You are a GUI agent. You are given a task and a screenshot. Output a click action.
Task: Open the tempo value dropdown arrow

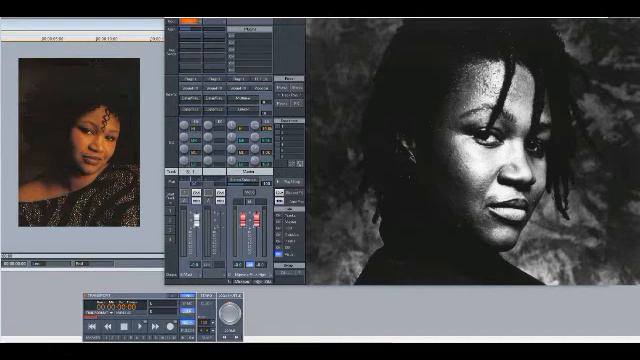(x=213, y=322)
